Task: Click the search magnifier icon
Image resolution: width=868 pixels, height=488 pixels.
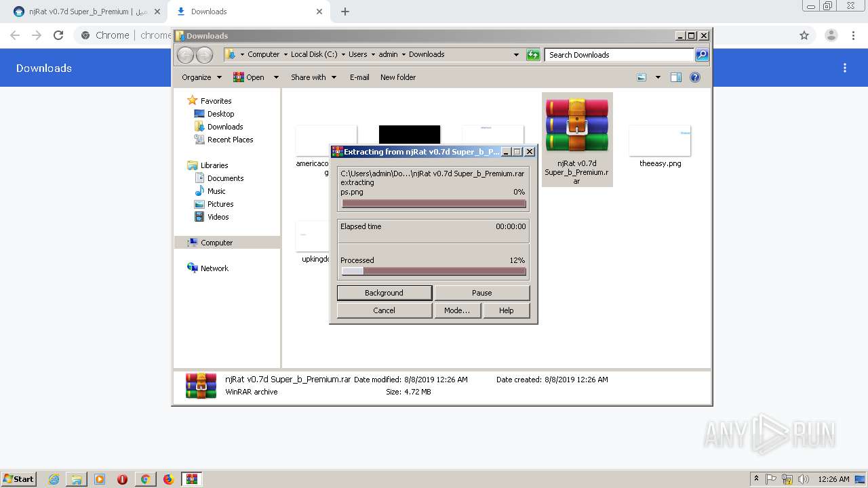Action: 702,55
